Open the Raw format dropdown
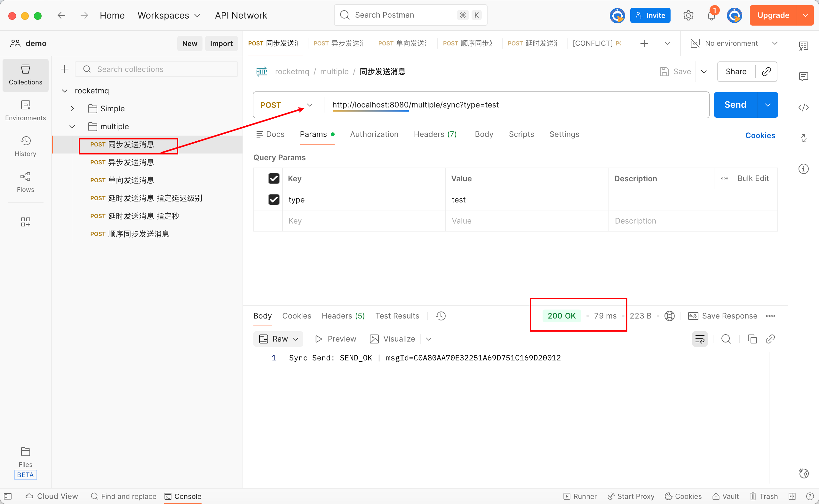Screen dimensions: 819x504 [278, 339]
